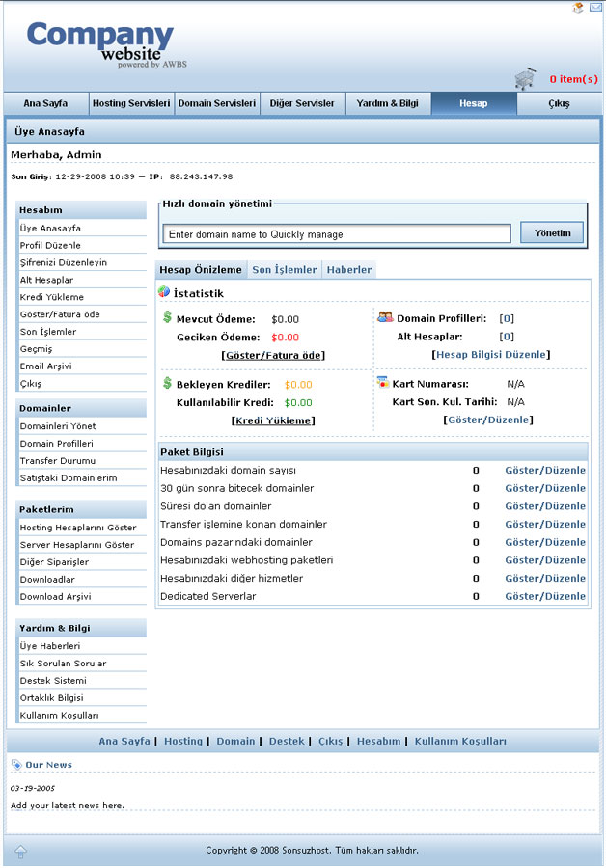606x868 pixels.
Task: Click Hosting in the footer navigation
Action: click(x=183, y=742)
